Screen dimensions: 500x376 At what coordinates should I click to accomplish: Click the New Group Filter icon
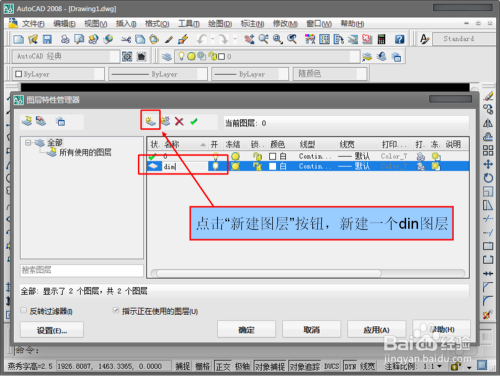point(41,121)
